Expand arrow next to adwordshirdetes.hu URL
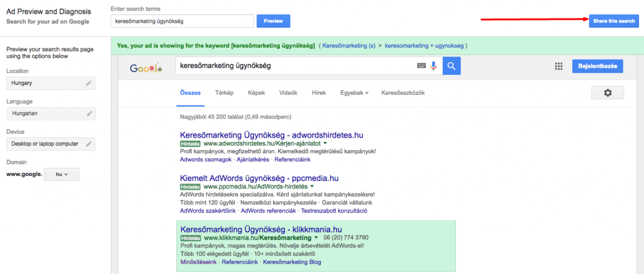 point(325,143)
